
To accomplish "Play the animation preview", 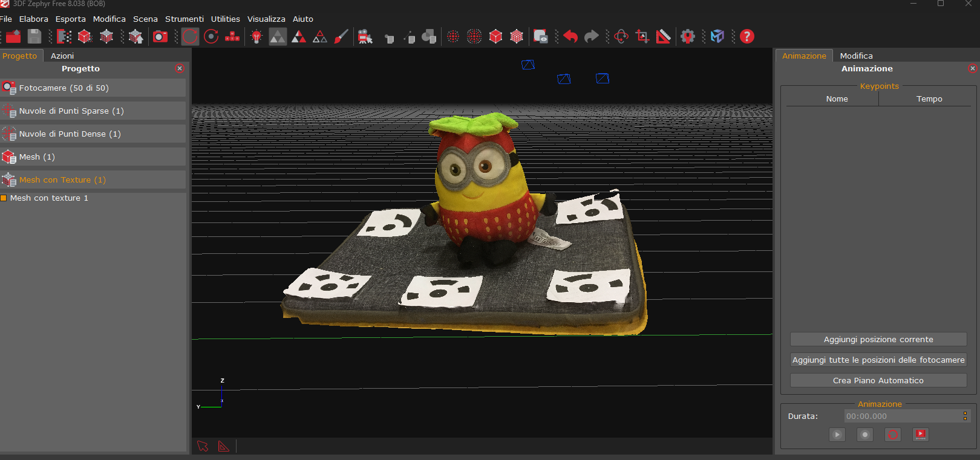I will coord(837,434).
